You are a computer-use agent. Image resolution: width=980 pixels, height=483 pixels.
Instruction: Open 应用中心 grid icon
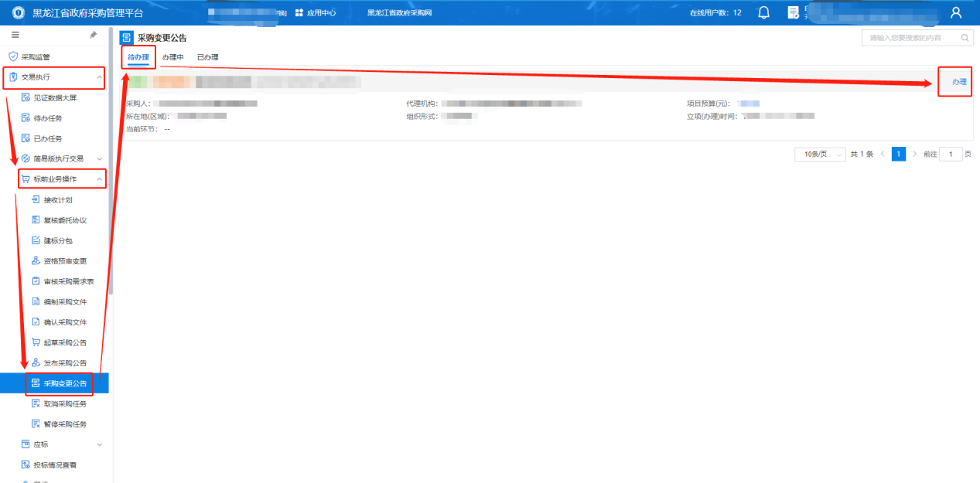tap(299, 12)
